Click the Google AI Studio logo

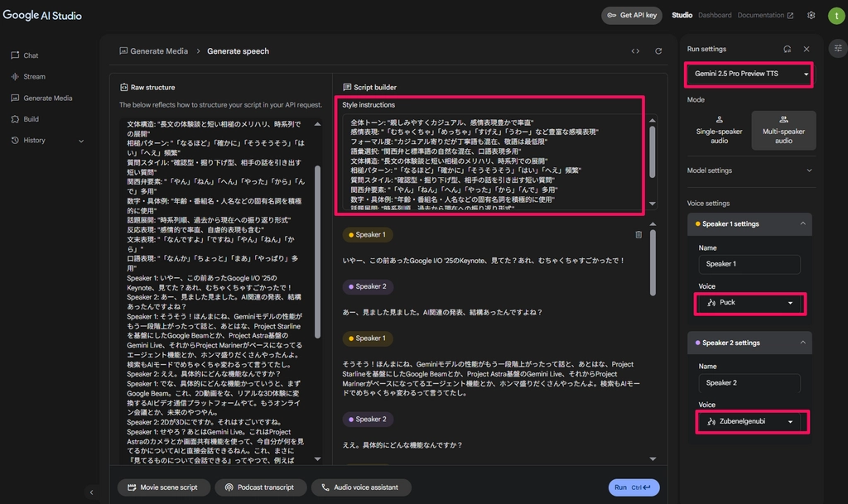point(42,15)
